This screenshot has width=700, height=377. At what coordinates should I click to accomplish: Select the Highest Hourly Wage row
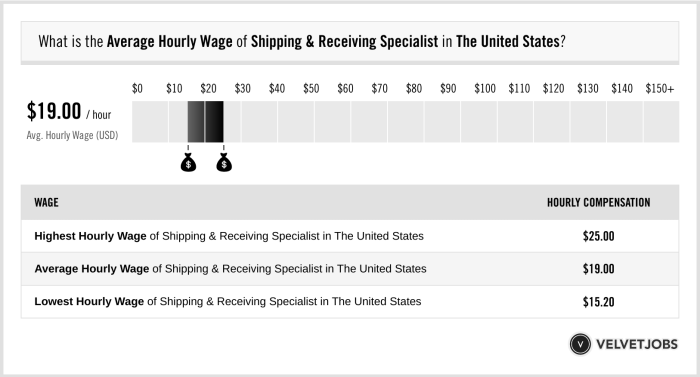pyautogui.click(x=350, y=236)
